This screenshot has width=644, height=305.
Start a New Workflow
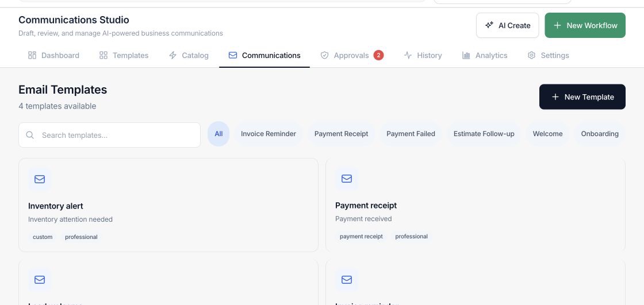[585, 25]
